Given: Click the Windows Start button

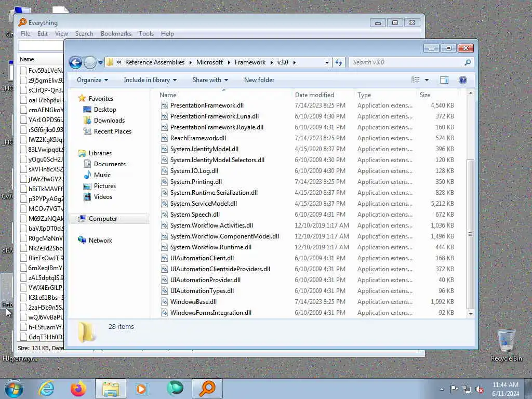Looking at the screenshot, I should (14, 389).
